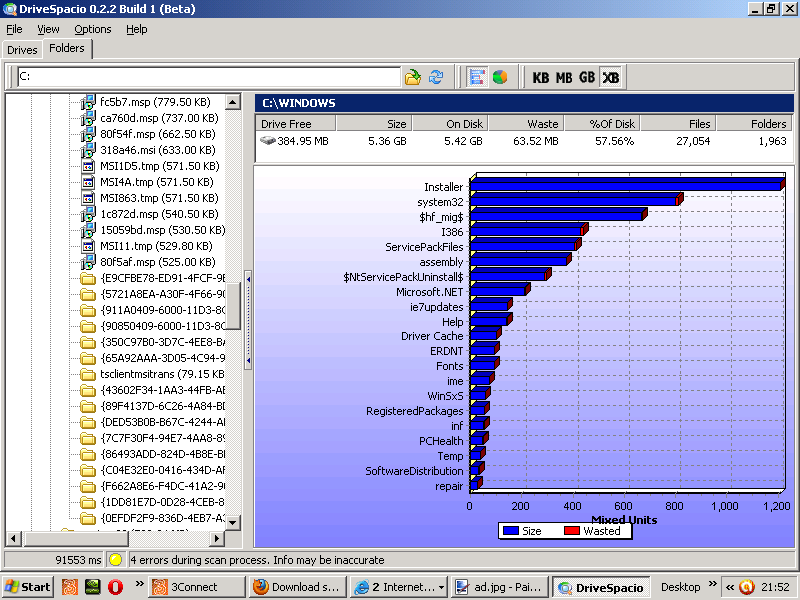Image resolution: width=800 pixels, height=600 pixels.
Task: Open the View menu
Action: tap(48, 29)
